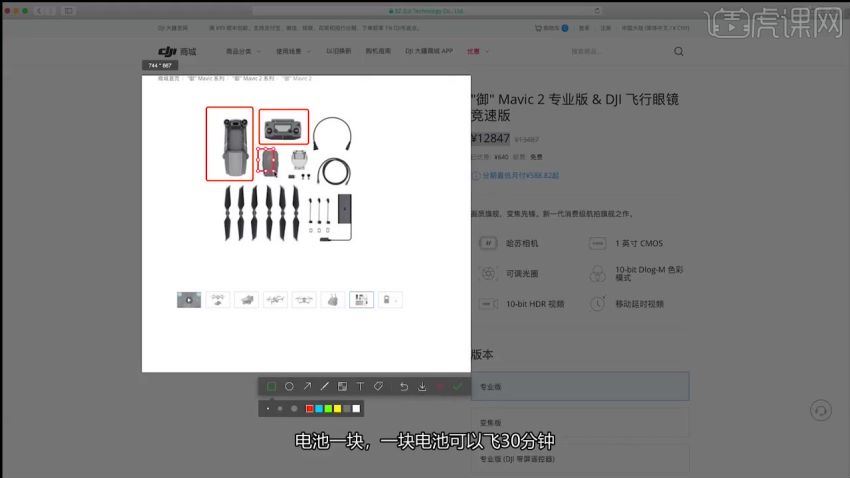
Task: Click the 10-bit HDR 视频 feature icon
Action: [488, 304]
